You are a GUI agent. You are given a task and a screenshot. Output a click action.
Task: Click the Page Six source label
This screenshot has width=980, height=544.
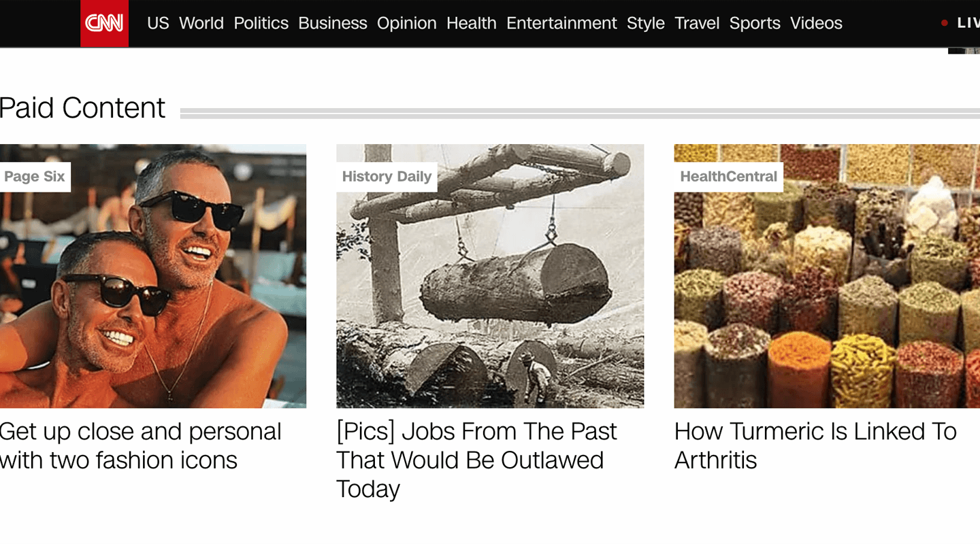click(34, 176)
